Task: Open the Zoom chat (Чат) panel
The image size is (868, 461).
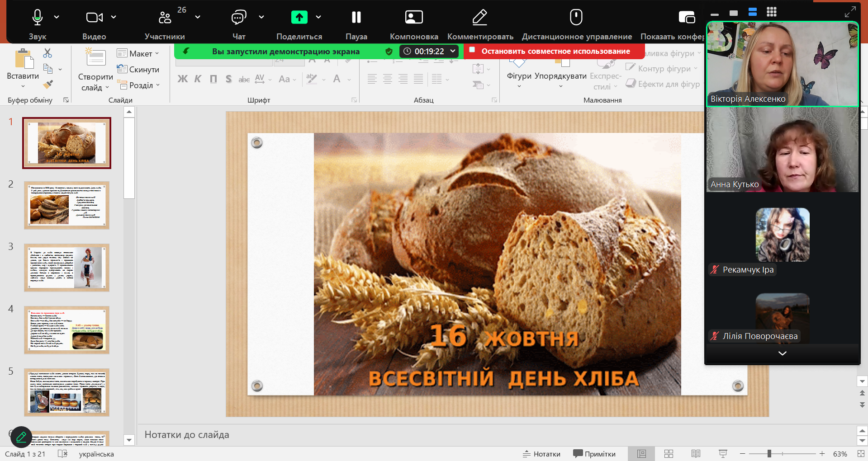Action: point(238,18)
